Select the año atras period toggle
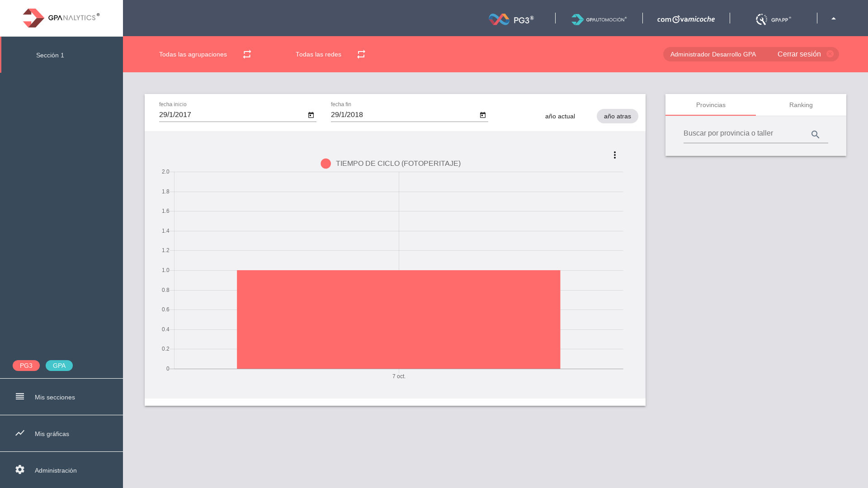The width and height of the screenshot is (868, 488). coord(617,116)
